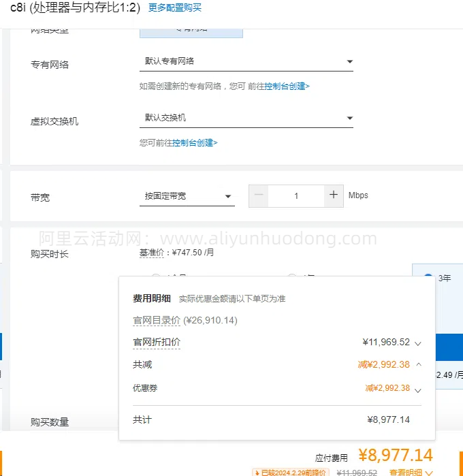Viewport: 463px width, 476px height.
Task: Expand the 优惠券 coupon chevron
Action: [418, 390]
